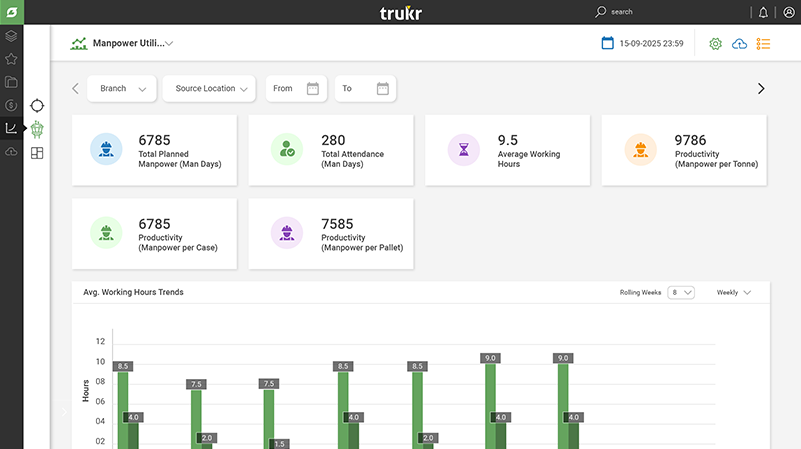Expand the Manpower Utili... report selector
The width and height of the screenshot is (801, 449).
pyautogui.click(x=132, y=44)
